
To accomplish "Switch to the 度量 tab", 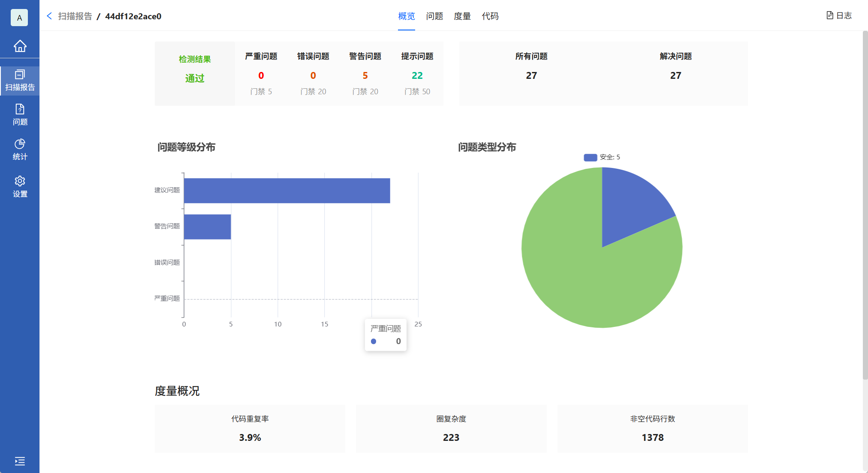I will click(x=462, y=16).
